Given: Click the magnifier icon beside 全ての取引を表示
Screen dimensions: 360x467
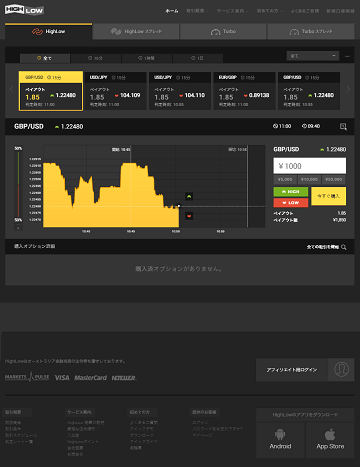Looking at the screenshot, I should (x=344, y=247).
